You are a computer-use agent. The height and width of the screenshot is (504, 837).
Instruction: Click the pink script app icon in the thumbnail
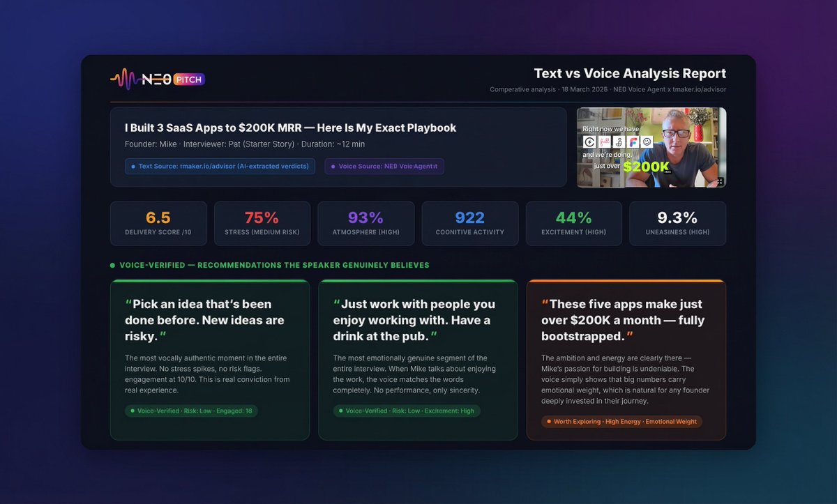click(x=603, y=142)
